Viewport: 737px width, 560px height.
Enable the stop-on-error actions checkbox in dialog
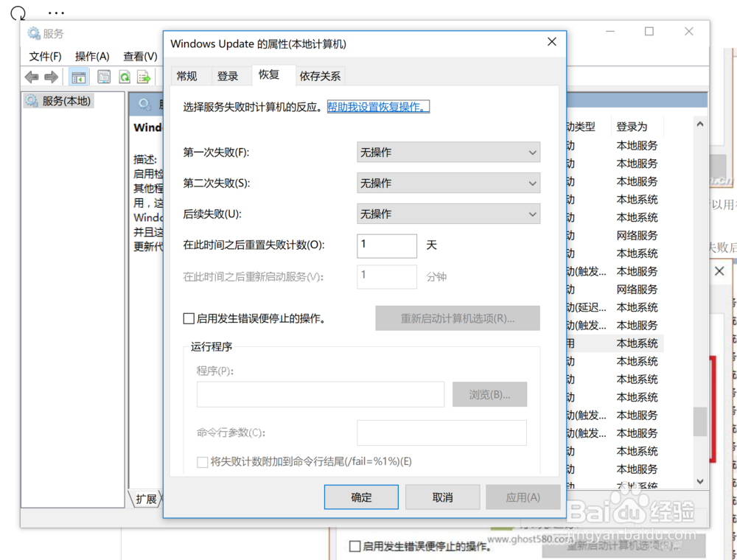coord(189,318)
